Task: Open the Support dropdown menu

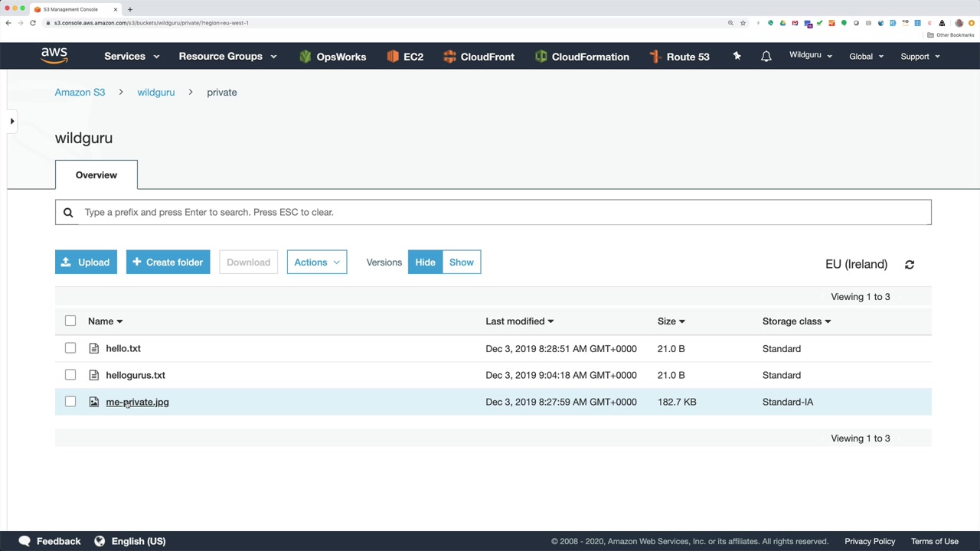Action: 920,57
